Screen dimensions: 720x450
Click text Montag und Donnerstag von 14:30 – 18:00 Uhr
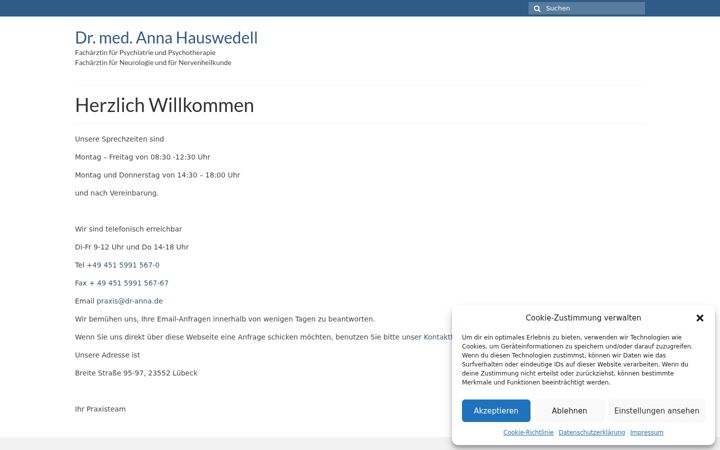(158, 175)
